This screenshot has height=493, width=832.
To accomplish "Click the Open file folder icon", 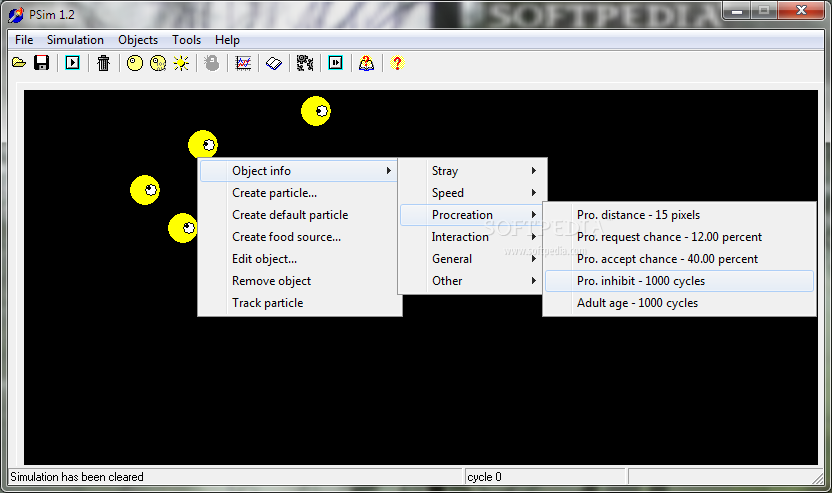I will (19, 63).
